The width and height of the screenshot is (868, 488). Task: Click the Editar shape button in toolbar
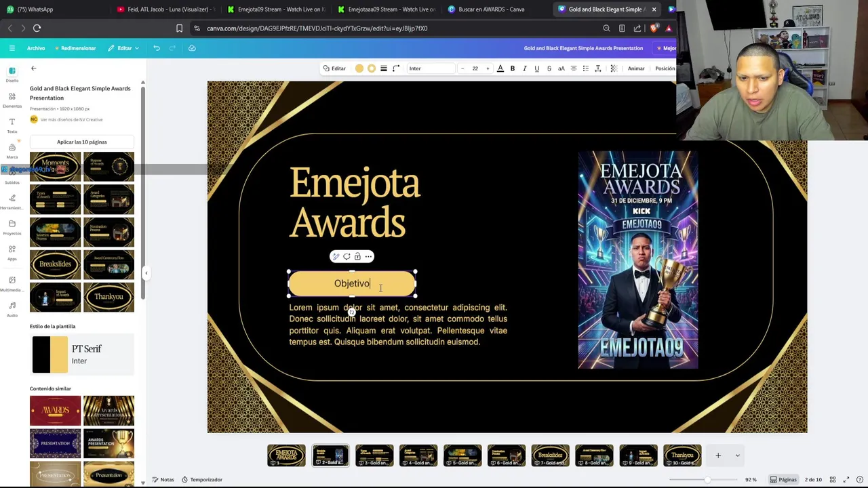(x=334, y=68)
